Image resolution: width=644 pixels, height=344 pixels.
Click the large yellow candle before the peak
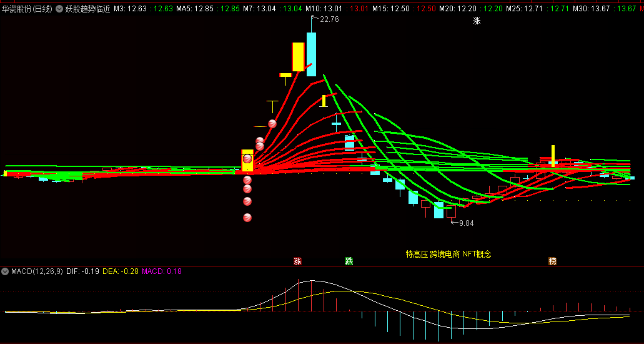pos(298,57)
